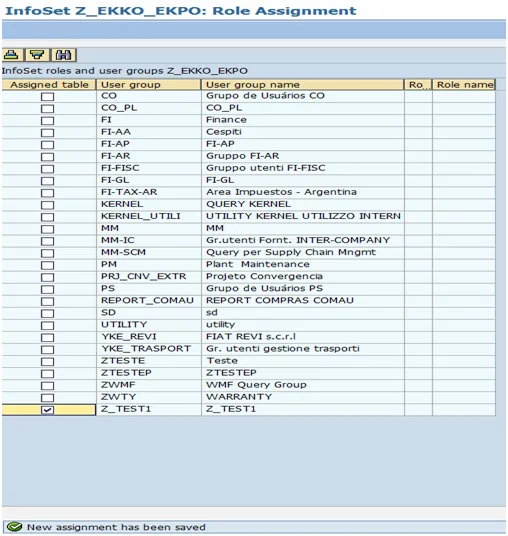Check the MM-IC user group checkbox

(48, 241)
